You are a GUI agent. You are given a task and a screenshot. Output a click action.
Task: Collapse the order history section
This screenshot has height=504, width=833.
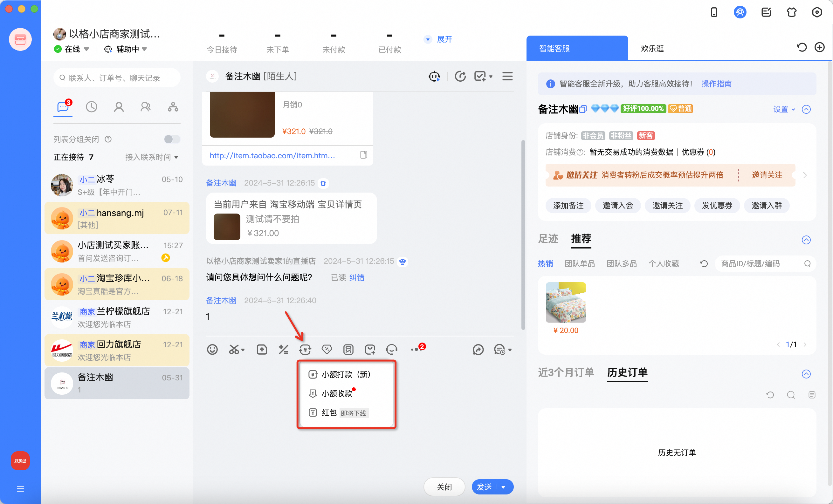(806, 374)
